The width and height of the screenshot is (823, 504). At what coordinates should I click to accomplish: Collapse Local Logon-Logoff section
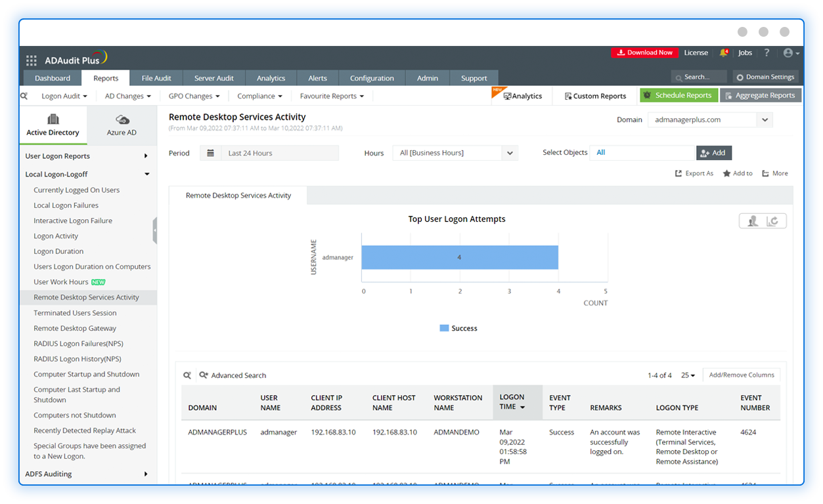[88, 174]
